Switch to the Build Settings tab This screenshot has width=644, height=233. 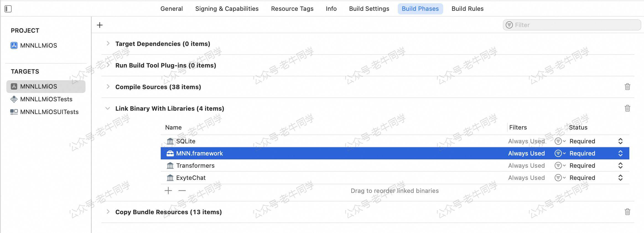coord(369,9)
